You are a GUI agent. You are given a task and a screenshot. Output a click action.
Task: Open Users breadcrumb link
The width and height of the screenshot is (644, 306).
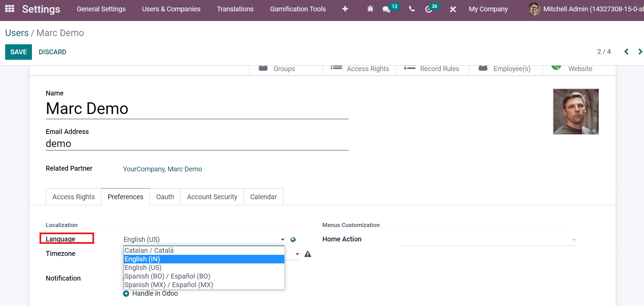click(x=17, y=33)
